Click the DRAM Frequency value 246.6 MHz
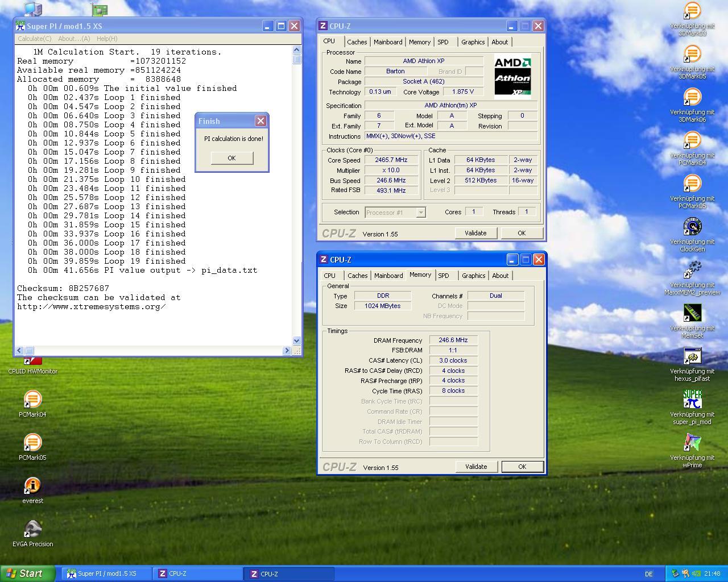 pyautogui.click(x=453, y=340)
